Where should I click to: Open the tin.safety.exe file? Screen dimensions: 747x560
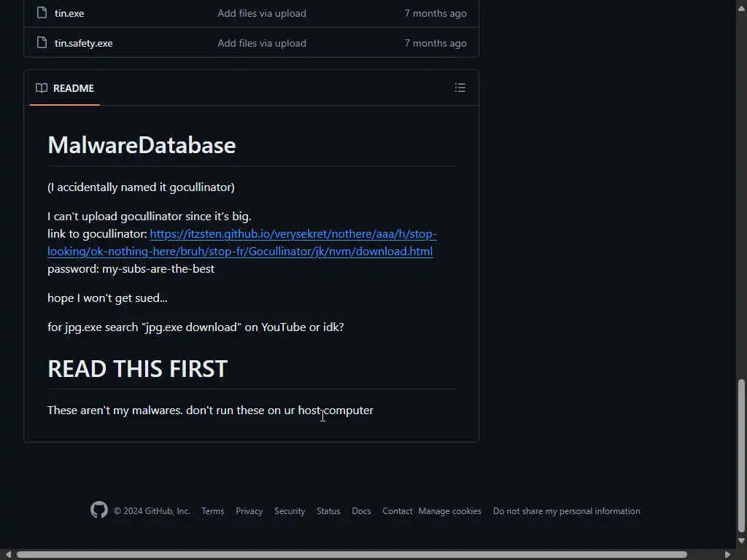pyautogui.click(x=83, y=43)
